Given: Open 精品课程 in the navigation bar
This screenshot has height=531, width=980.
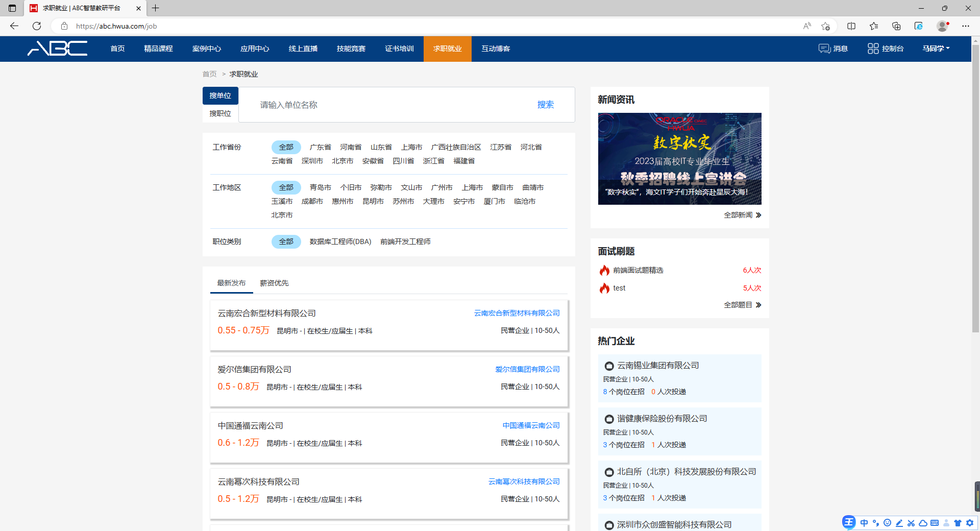Looking at the screenshot, I should coord(158,49).
